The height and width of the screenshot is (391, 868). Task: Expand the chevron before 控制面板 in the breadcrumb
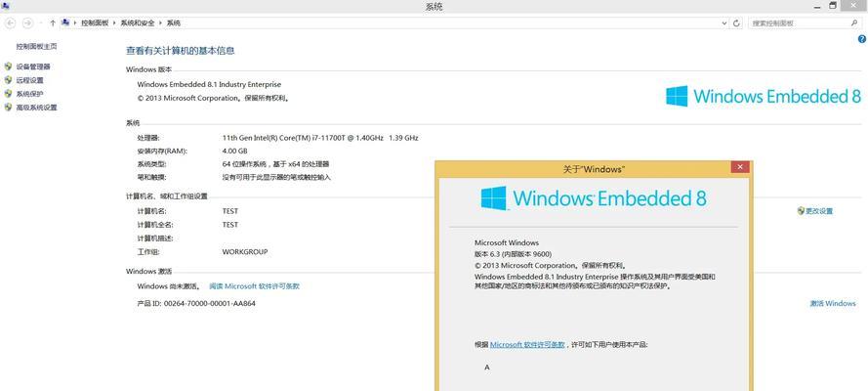click(x=76, y=23)
